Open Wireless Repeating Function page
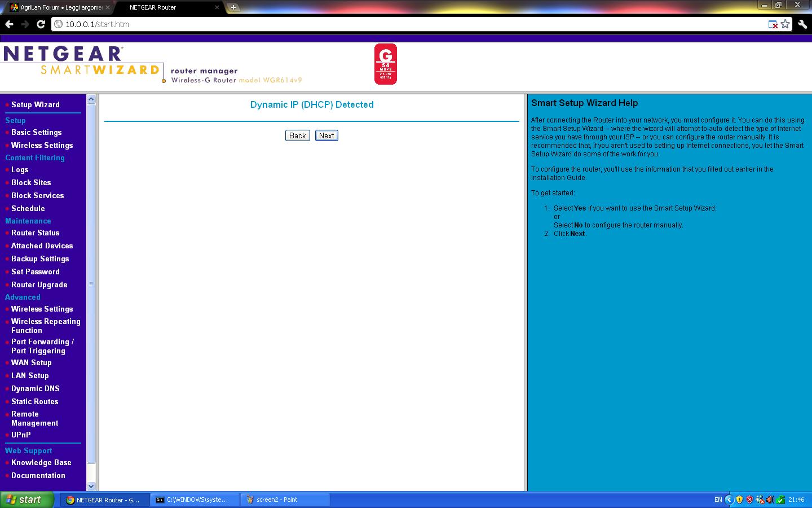Viewport: 812px width, 508px height. 46,326
